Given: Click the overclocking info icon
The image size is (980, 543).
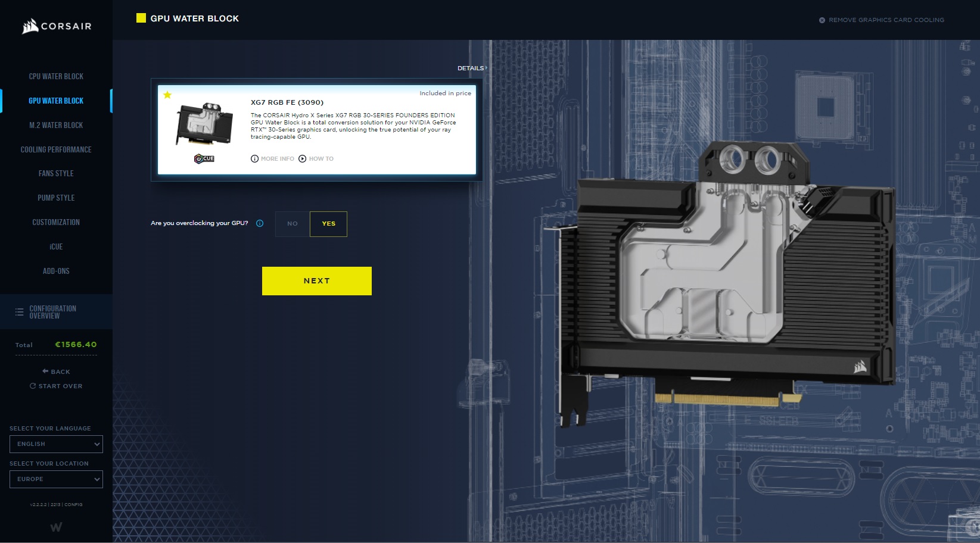Looking at the screenshot, I should click(x=260, y=223).
